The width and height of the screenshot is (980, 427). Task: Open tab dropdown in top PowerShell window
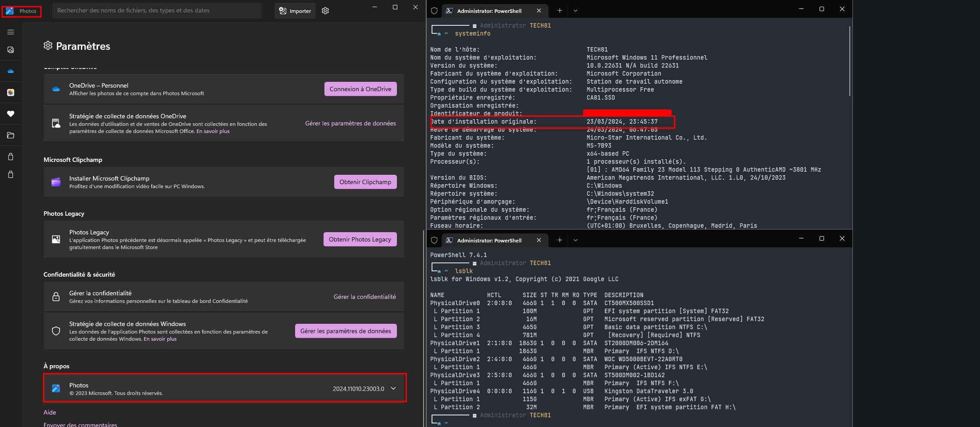coord(576,11)
